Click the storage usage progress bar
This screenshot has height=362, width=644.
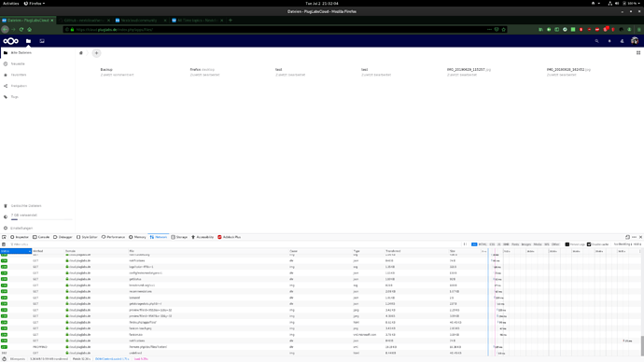click(x=41, y=219)
